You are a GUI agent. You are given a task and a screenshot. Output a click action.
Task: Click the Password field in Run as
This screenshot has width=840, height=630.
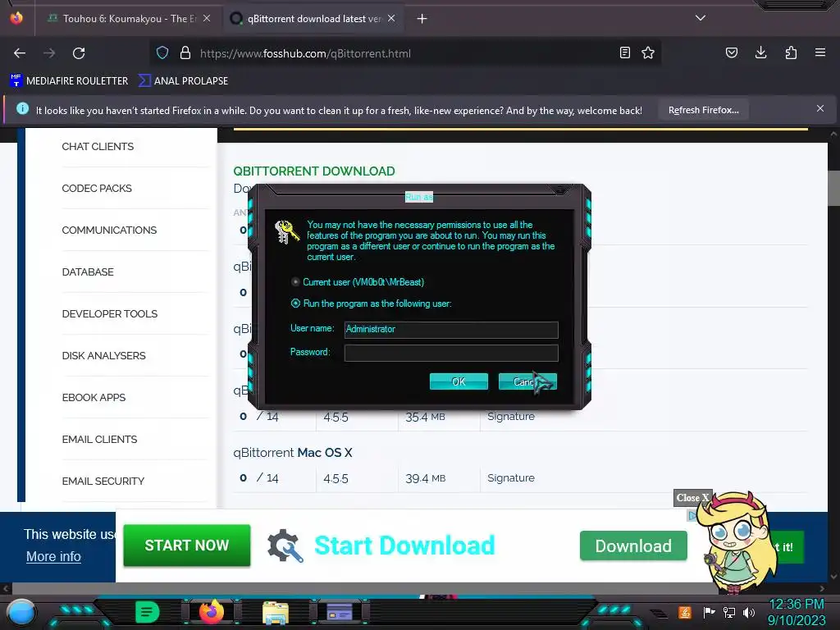coord(451,353)
